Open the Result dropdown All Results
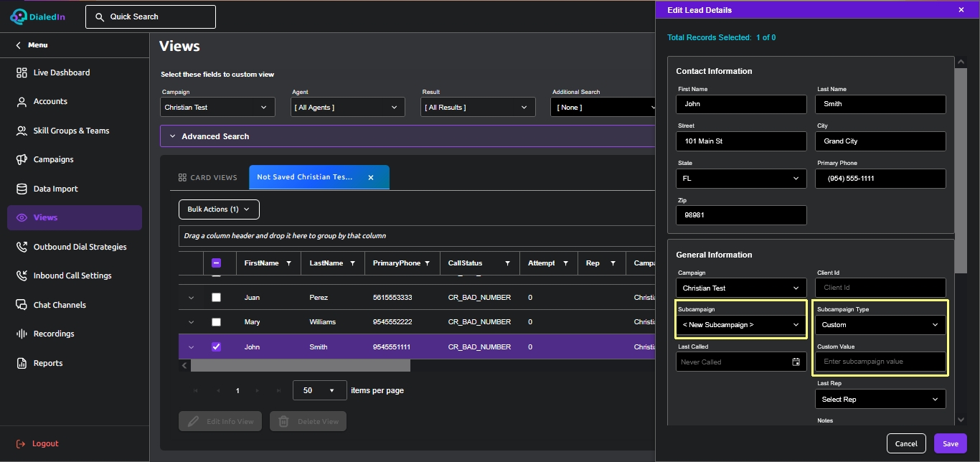The height and width of the screenshot is (462, 980). pyautogui.click(x=478, y=107)
